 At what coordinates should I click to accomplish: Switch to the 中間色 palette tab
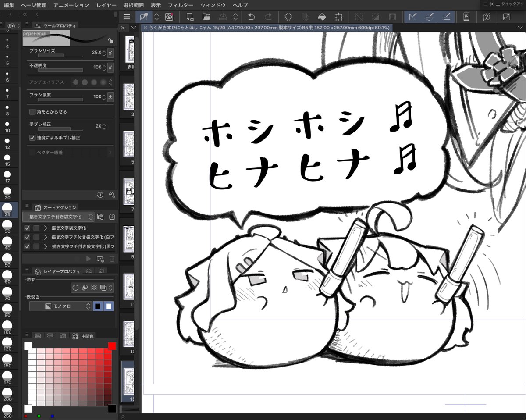tap(83, 336)
